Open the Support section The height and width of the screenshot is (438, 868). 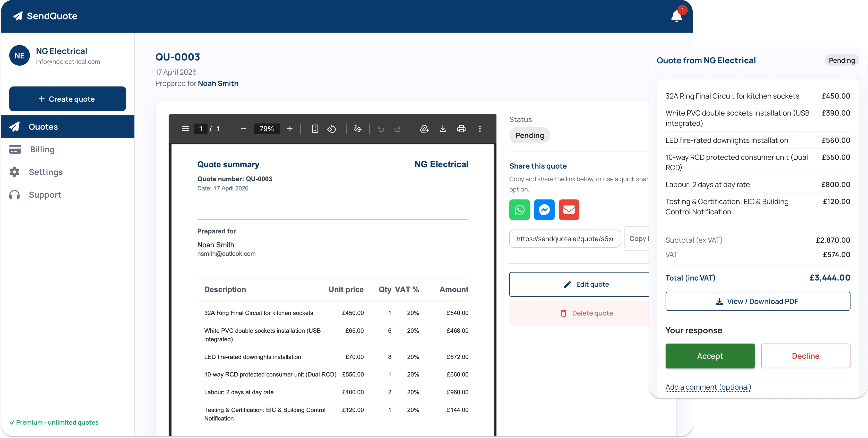[68, 195]
